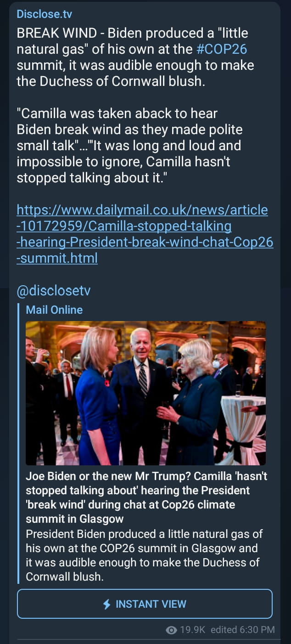Open the article preview photo

point(145,393)
